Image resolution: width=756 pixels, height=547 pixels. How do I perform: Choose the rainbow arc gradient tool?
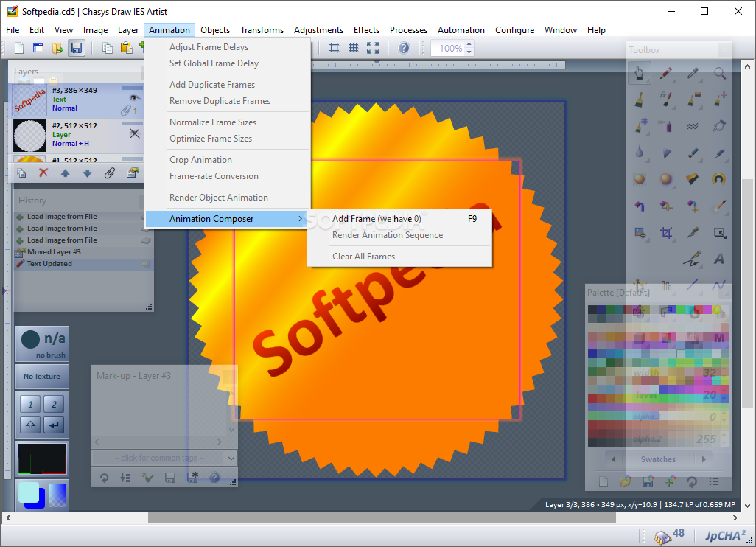[719, 179]
